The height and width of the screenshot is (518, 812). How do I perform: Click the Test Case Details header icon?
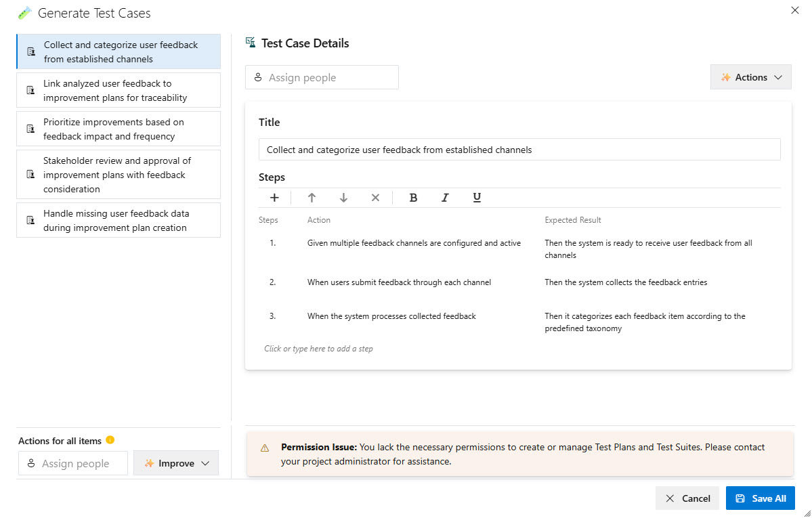click(x=251, y=42)
